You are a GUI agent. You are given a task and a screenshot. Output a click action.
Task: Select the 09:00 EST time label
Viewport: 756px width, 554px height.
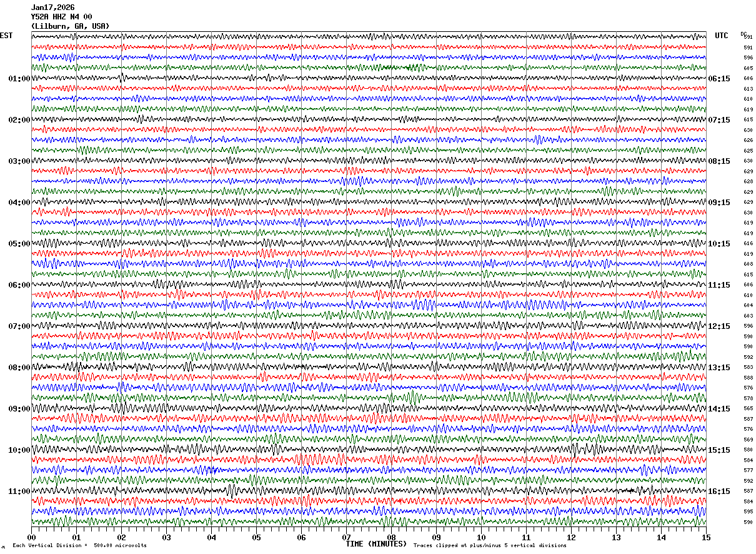(x=19, y=409)
